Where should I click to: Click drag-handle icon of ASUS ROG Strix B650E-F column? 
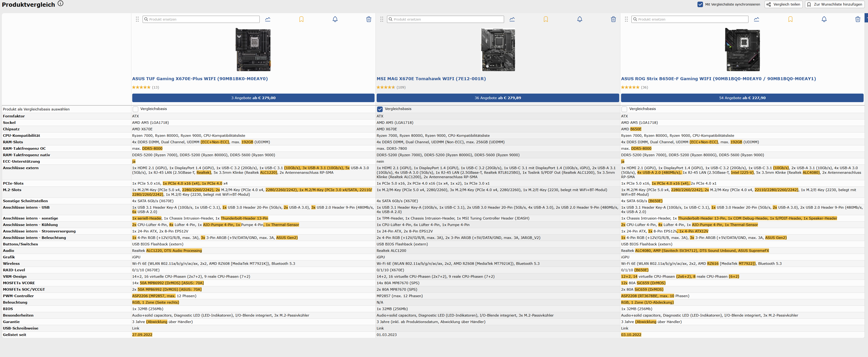pyautogui.click(x=626, y=19)
